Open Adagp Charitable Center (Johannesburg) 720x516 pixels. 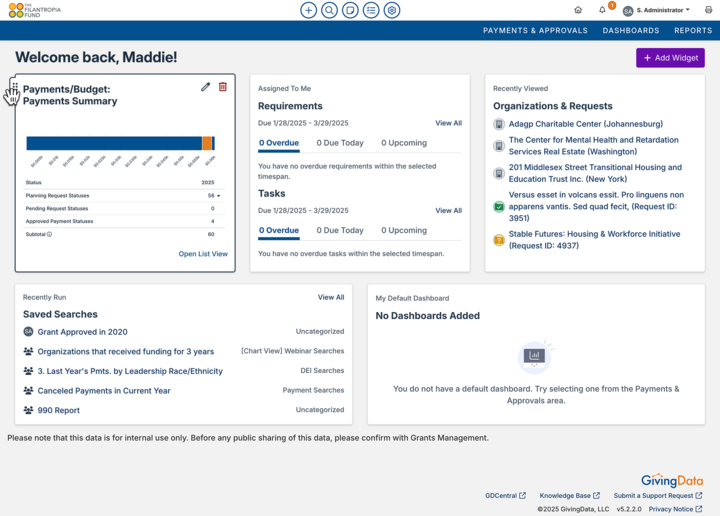586,124
